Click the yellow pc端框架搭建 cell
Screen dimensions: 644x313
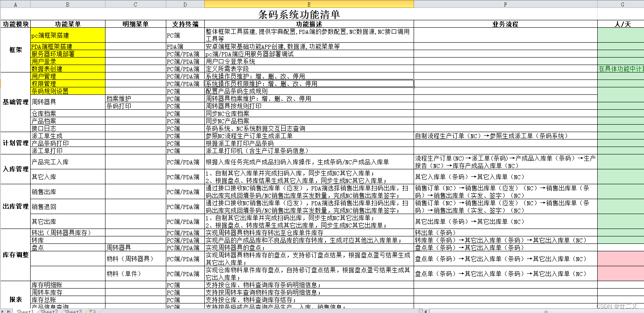pos(68,35)
